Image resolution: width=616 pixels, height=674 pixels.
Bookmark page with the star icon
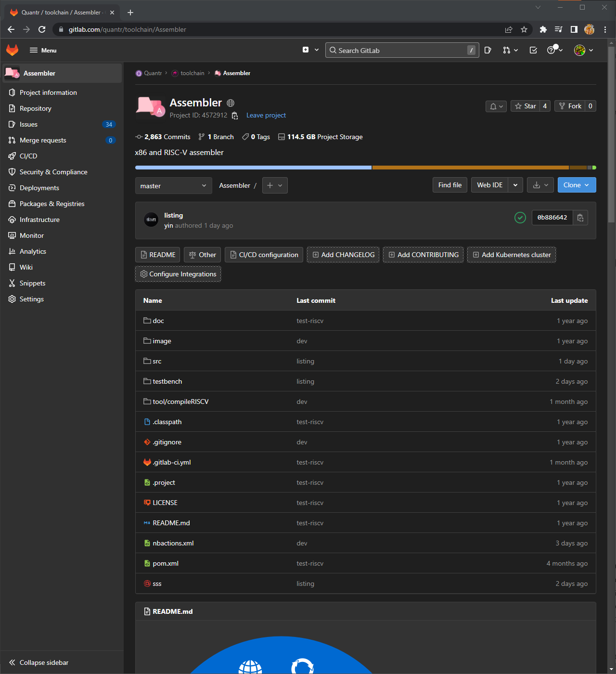[x=524, y=29]
